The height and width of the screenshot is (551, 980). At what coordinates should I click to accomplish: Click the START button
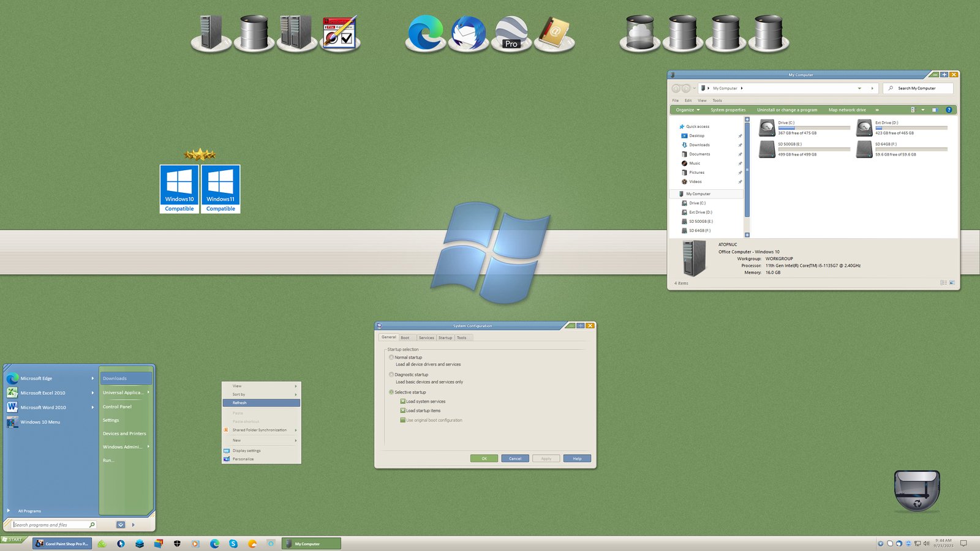point(13,539)
